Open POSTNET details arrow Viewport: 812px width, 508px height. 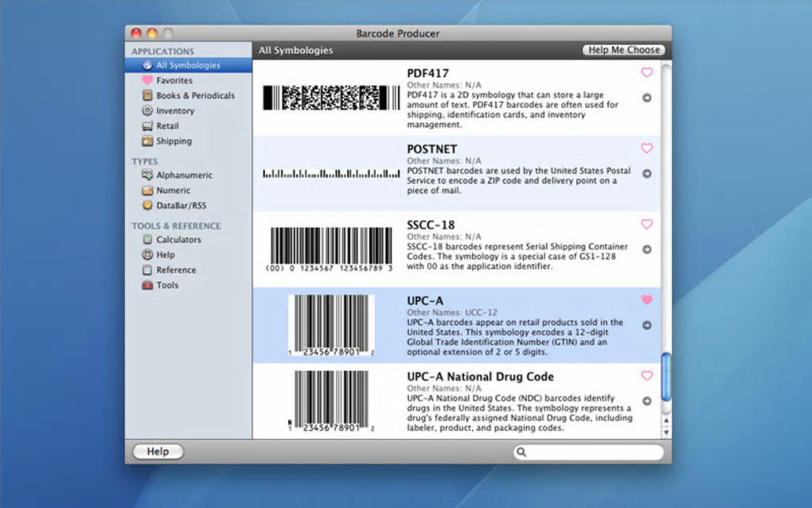click(646, 174)
